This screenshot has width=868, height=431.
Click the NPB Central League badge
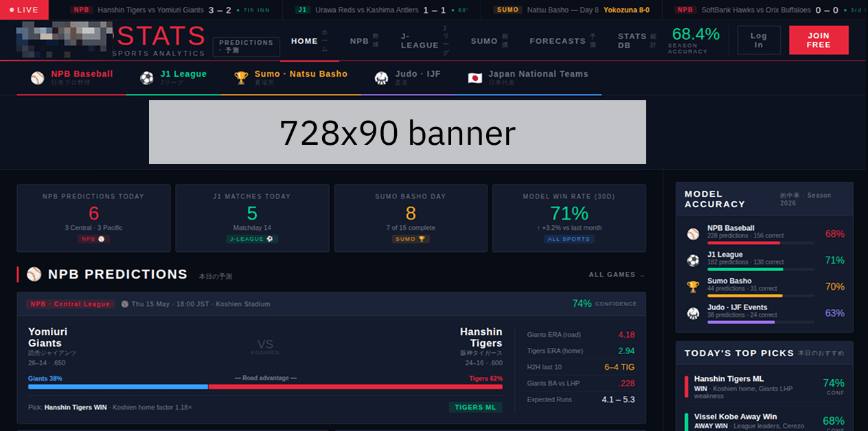point(70,304)
